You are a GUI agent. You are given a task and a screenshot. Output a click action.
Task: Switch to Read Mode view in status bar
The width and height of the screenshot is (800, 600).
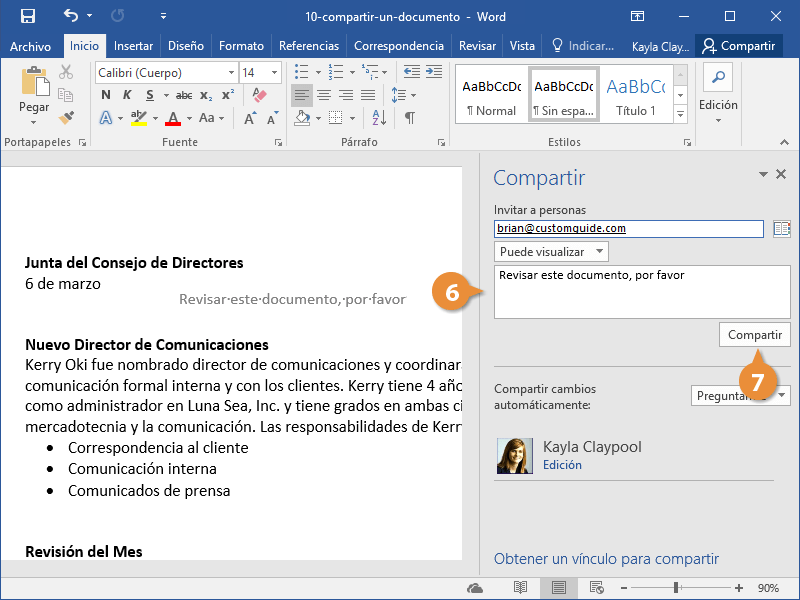520,588
